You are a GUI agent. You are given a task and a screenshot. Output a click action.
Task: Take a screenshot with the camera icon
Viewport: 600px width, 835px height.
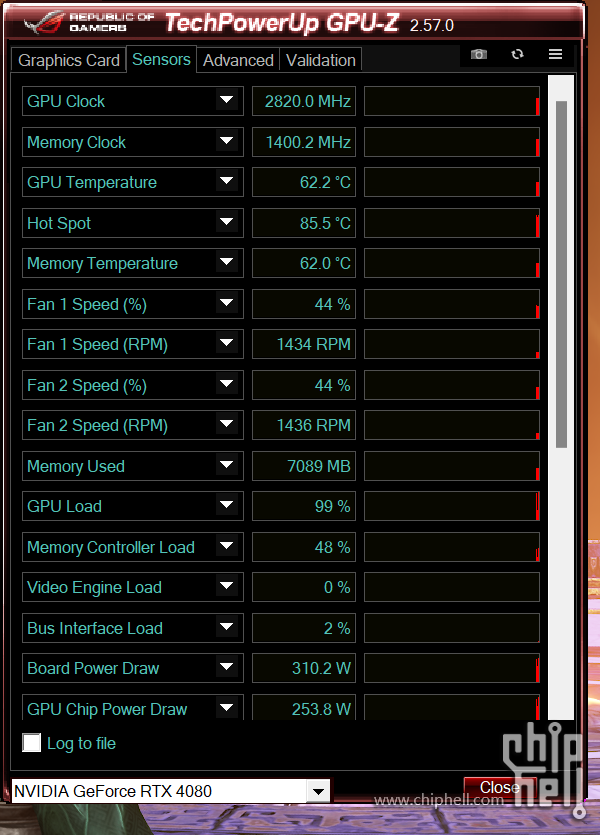click(x=479, y=54)
